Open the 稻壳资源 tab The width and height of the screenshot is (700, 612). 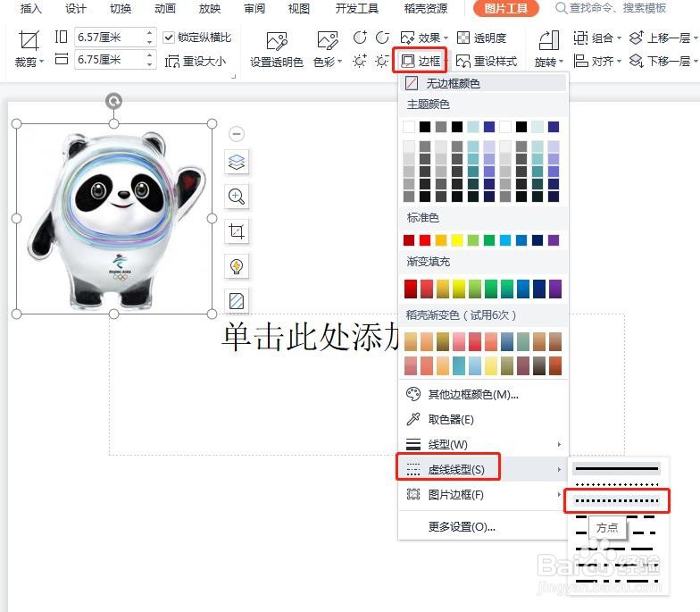[425, 8]
